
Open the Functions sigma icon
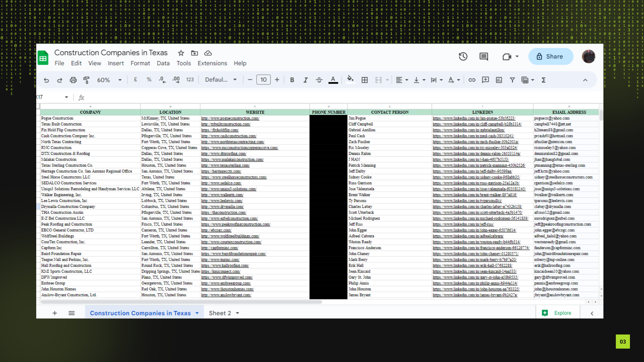click(x=544, y=80)
